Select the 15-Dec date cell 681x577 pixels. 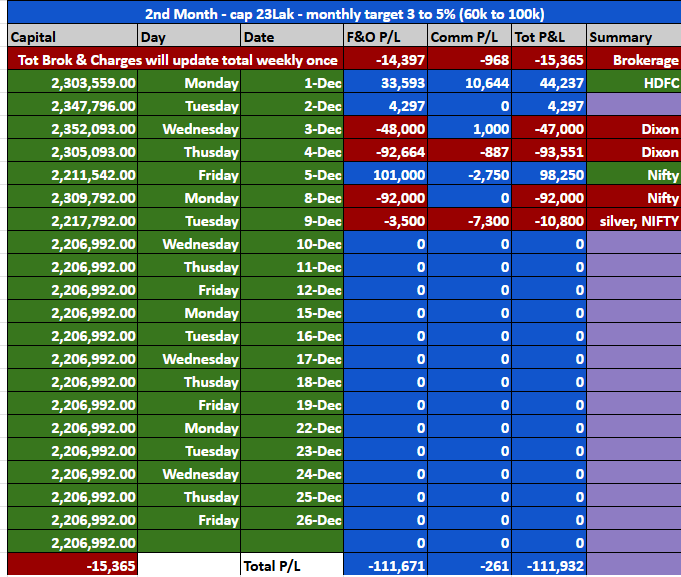coord(292,313)
